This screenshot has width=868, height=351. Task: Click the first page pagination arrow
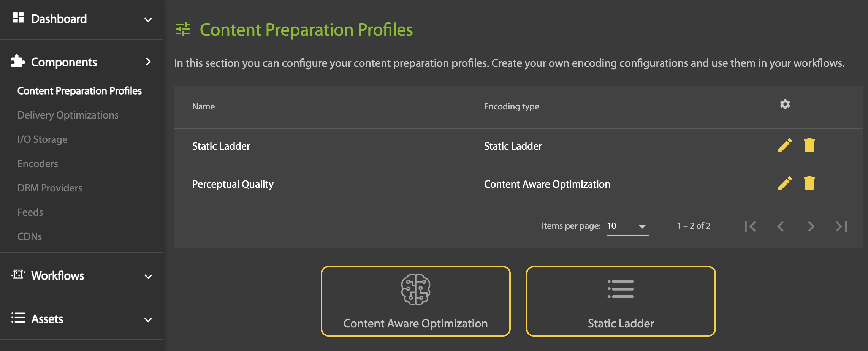point(750,226)
